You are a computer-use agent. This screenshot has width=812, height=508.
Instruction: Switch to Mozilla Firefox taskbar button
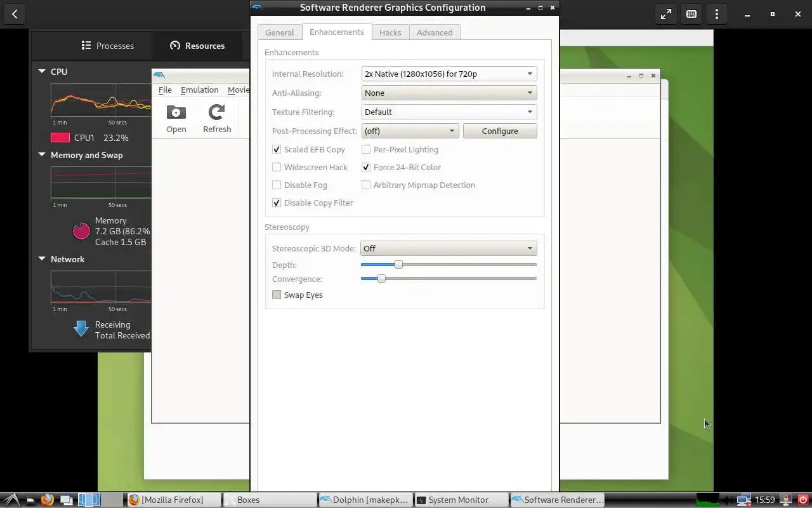(174, 500)
